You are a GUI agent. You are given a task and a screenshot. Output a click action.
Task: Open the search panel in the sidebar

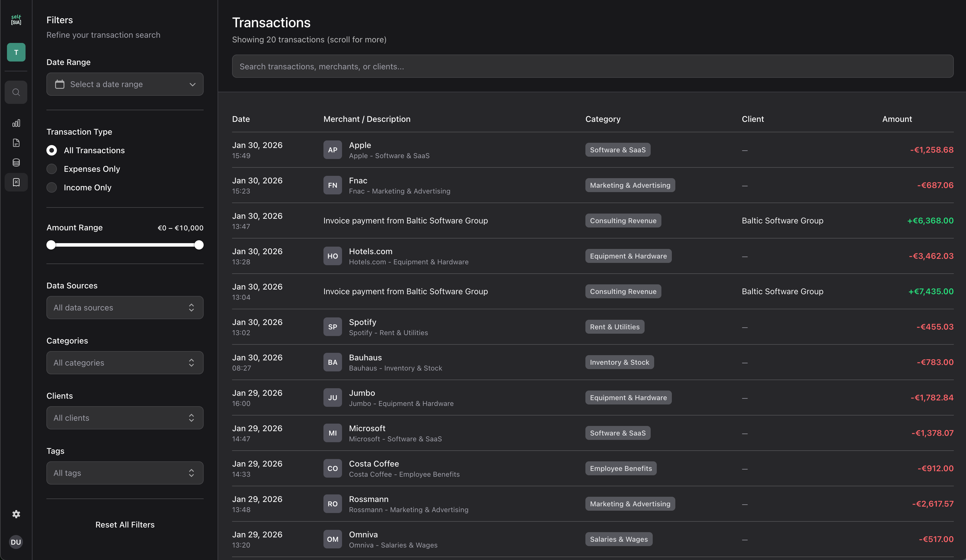16,92
